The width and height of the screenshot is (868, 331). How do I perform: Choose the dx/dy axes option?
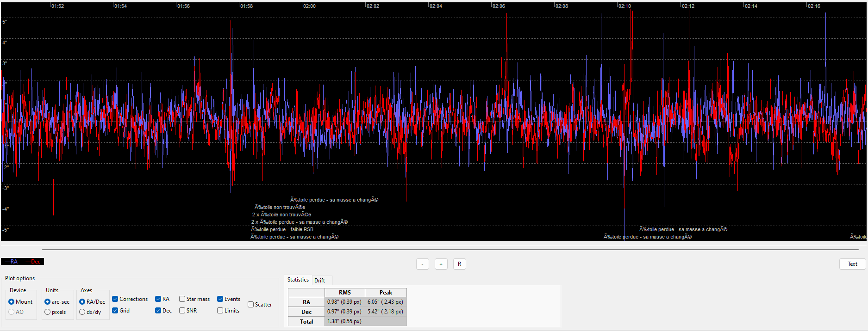(82, 312)
